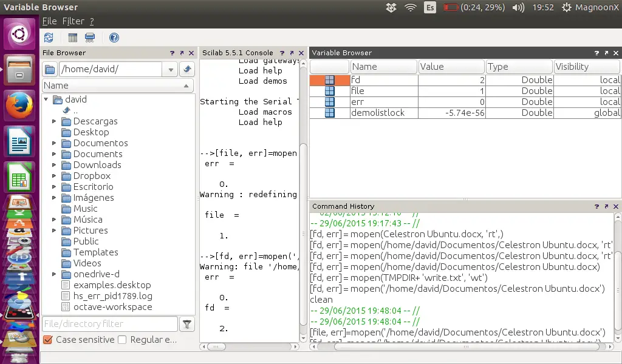Open help via the blue question mark icon
This screenshot has height=364, width=622.
point(114,38)
